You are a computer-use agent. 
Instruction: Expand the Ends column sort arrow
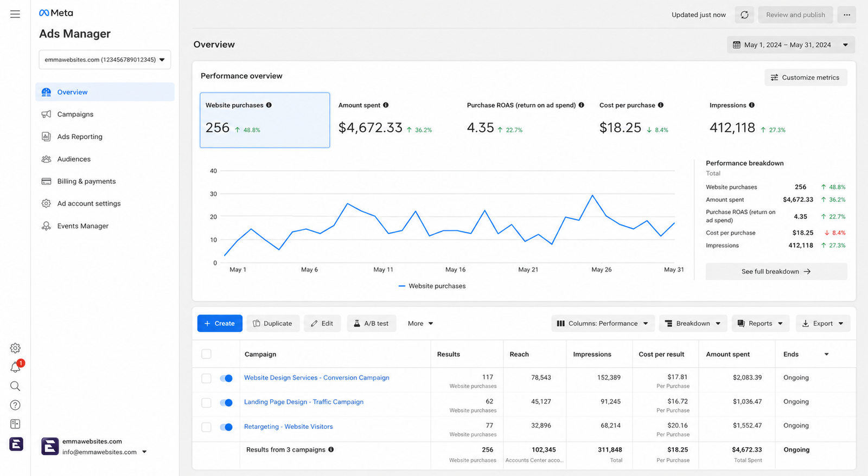(x=826, y=355)
